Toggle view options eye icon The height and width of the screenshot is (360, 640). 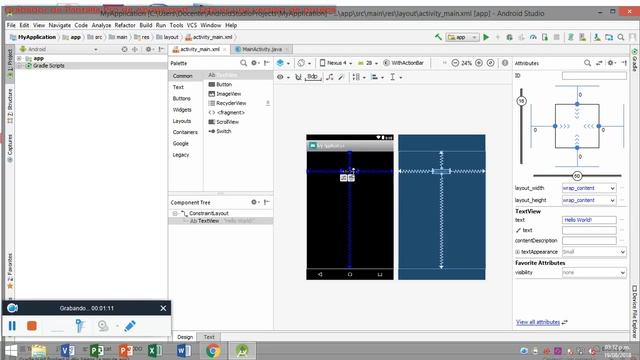[280, 77]
